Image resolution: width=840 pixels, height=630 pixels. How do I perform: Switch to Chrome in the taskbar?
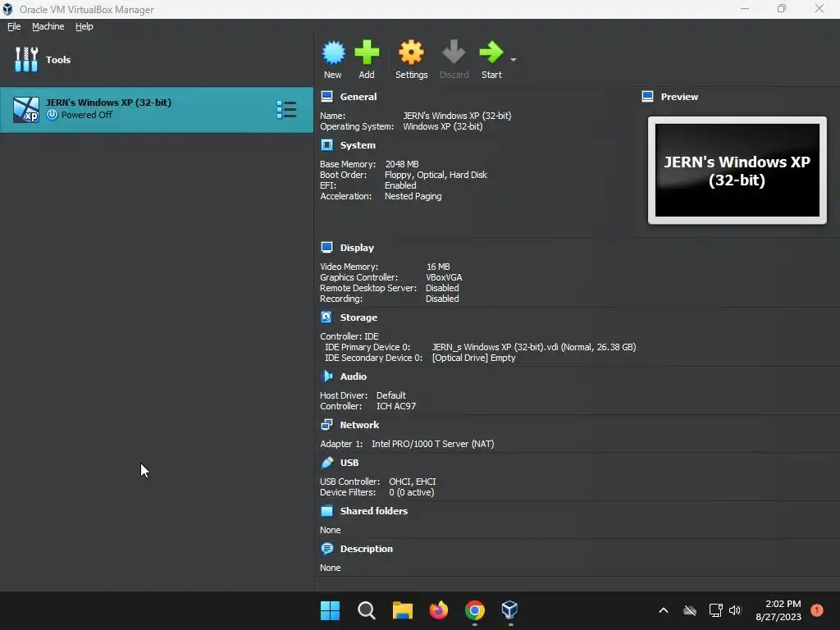click(475, 610)
